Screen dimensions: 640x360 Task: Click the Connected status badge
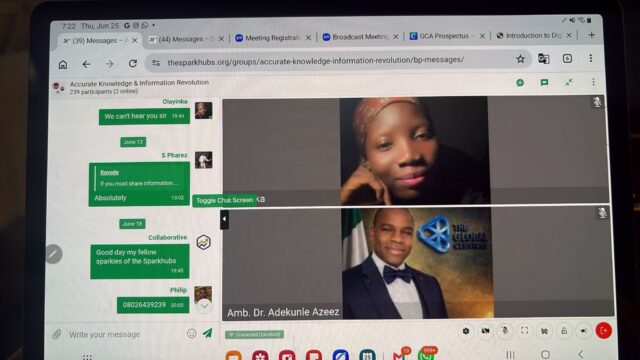(x=254, y=335)
